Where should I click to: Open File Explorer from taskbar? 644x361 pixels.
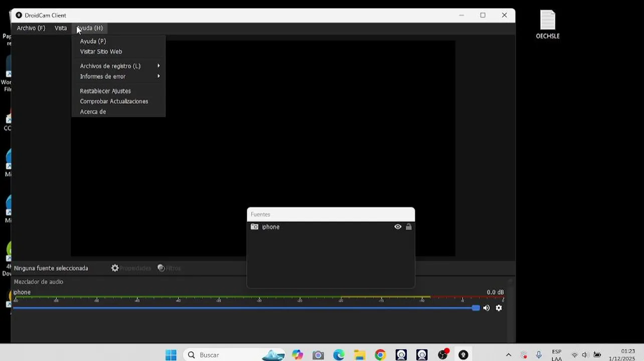[359, 355]
